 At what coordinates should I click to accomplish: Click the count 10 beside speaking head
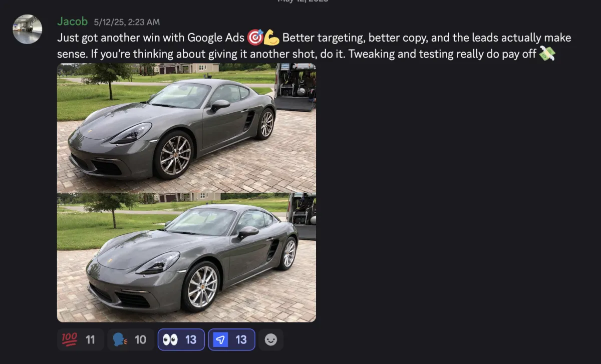(141, 340)
